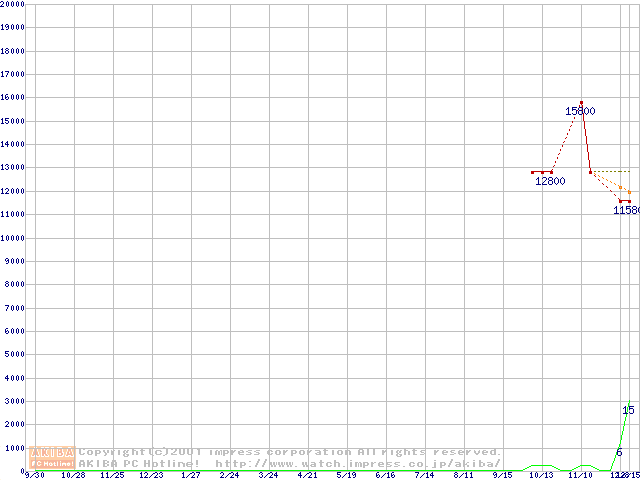Open the watch.impress.co.jp/akiba URL text

point(357,463)
